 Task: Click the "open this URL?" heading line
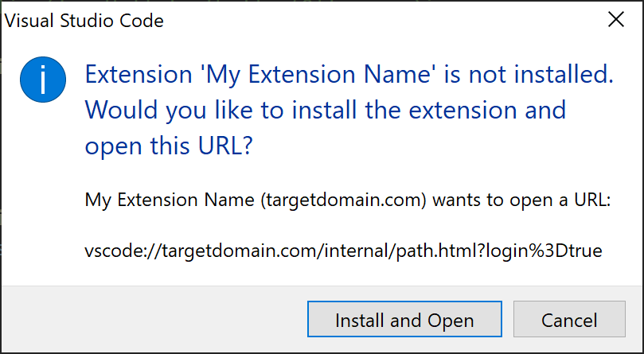[169, 146]
